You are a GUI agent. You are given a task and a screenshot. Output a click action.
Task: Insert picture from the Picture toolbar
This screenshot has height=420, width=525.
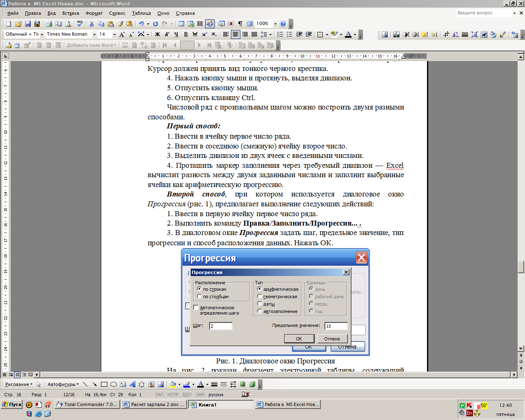(385, 34)
